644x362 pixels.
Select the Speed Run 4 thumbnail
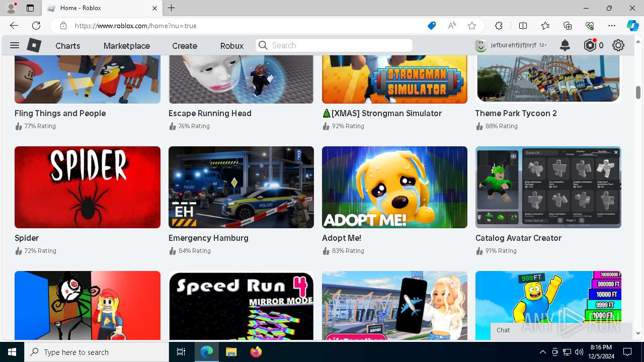(241, 306)
